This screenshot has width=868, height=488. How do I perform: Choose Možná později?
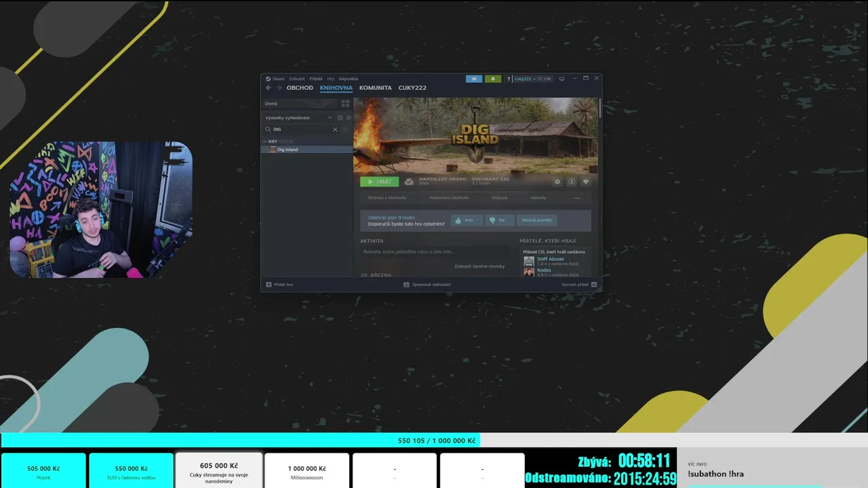click(x=536, y=220)
